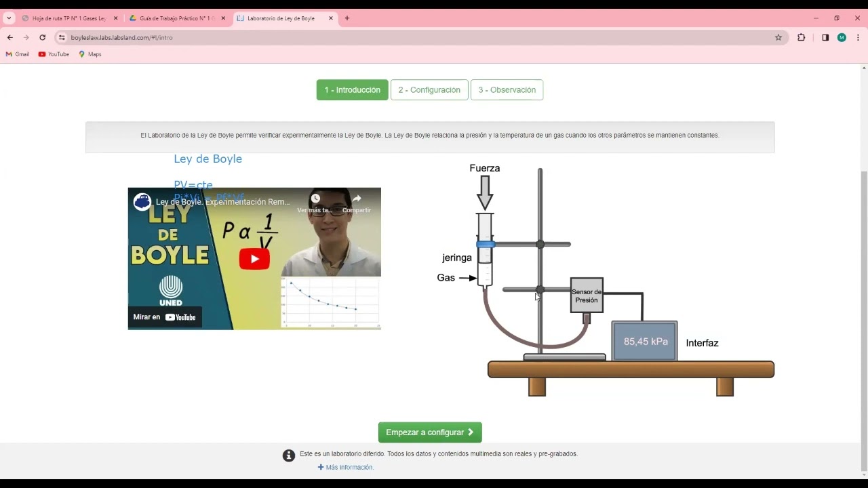Image resolution: width=868 pixels, height=488 pixels.
Task: Switch to Guía de Trabajo Práctico tab
Action: [x=176, y=18]
